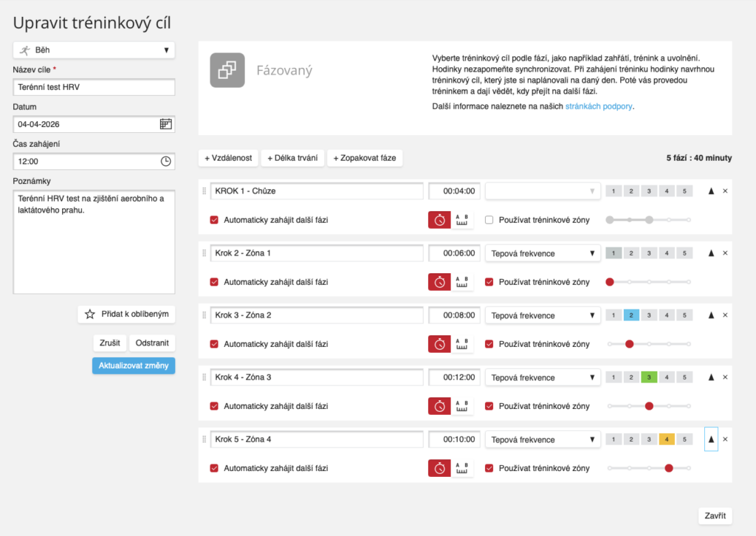Image resolution: width=756 pixels, height=536 pixels.
Task: Open the stránkách podpory link
Action: (599, 106)
